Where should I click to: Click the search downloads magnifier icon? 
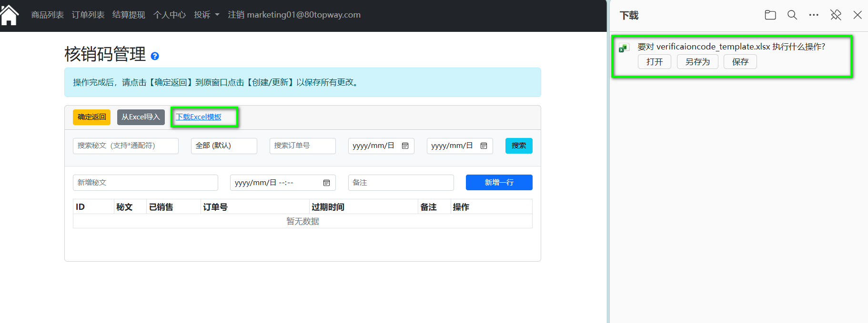click(792, 15)
